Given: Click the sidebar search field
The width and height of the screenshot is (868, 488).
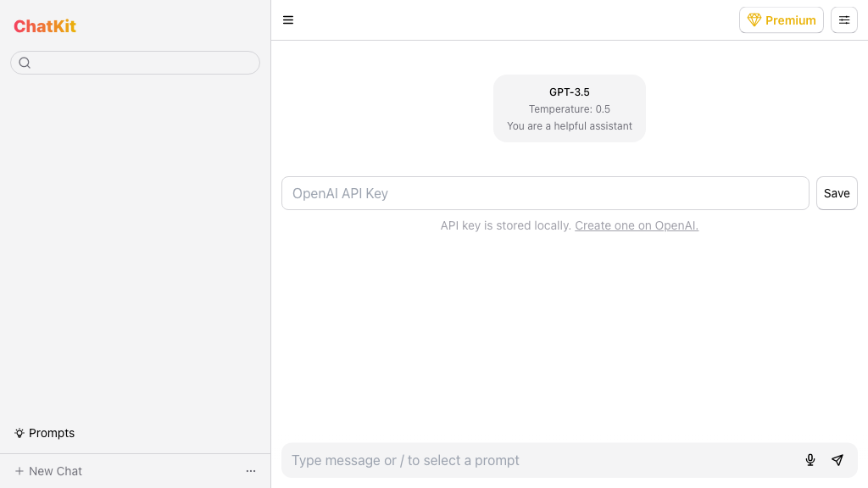Looking at the screenshot, I should click(135, 63).
